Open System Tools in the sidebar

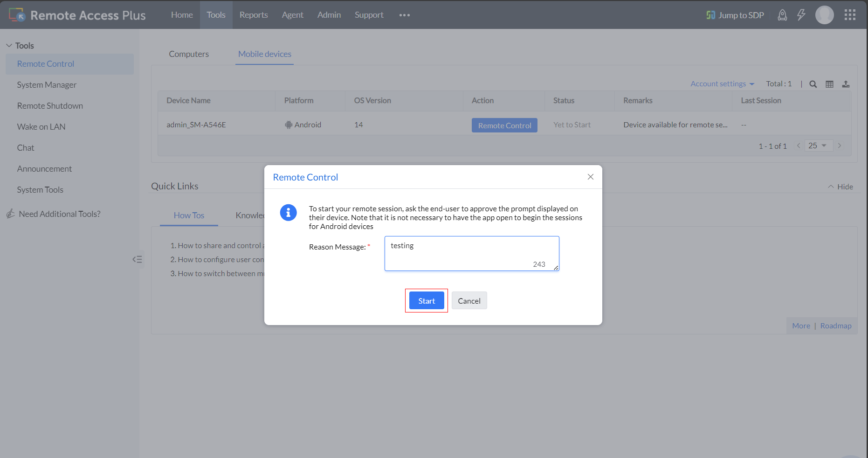click(40, 190)
